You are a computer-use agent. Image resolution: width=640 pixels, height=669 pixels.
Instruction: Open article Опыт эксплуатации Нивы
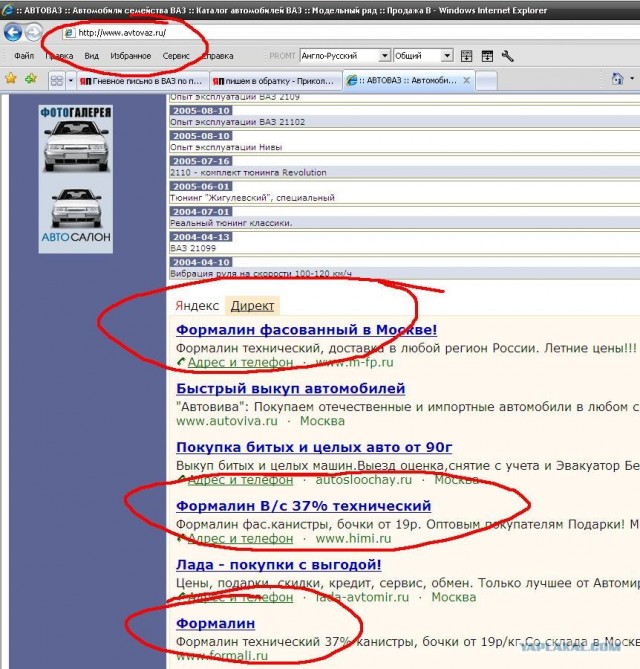(226, 147)
